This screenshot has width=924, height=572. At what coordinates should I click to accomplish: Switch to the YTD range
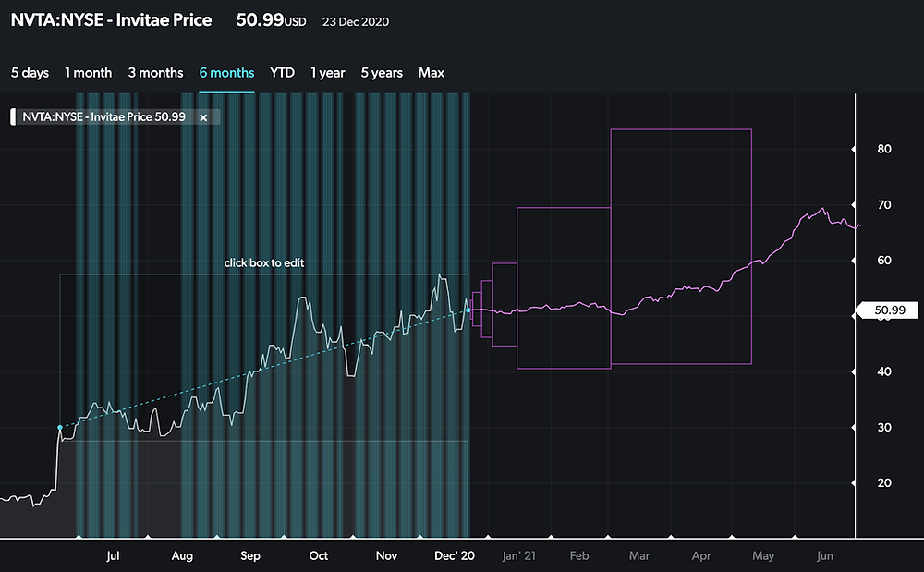pyautogui.click(x=282, y=73)
